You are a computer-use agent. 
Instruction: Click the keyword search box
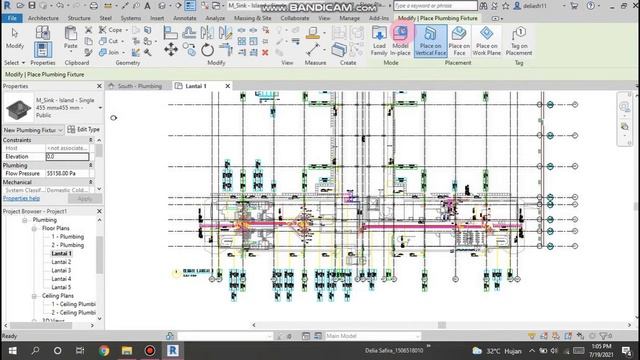point(435,6)
